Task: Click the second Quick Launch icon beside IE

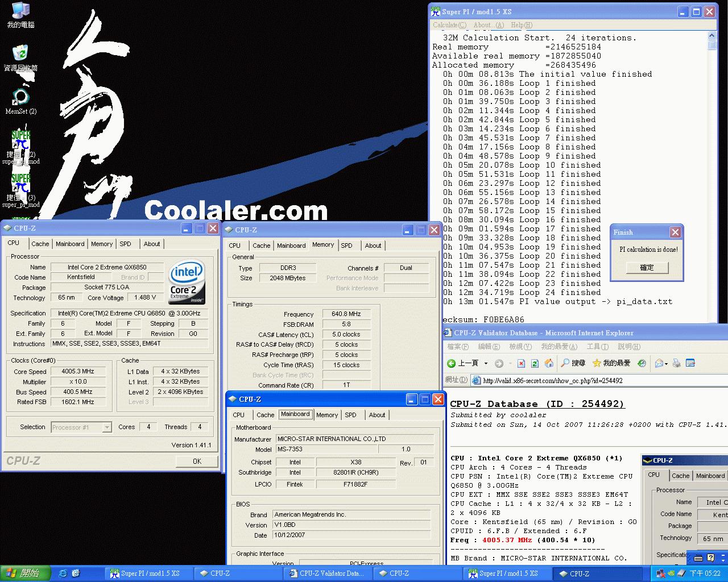Action: pos(76,573)
